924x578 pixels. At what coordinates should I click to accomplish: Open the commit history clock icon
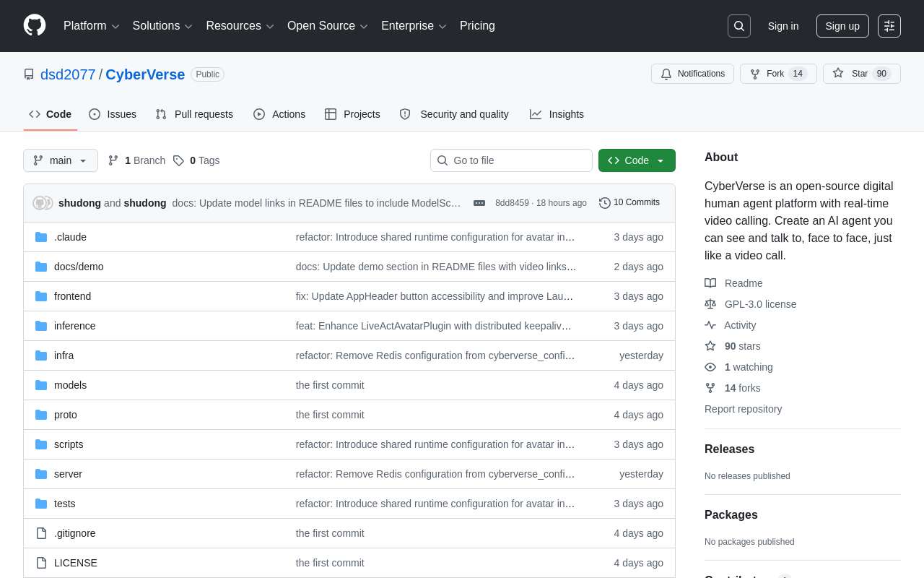605,203
